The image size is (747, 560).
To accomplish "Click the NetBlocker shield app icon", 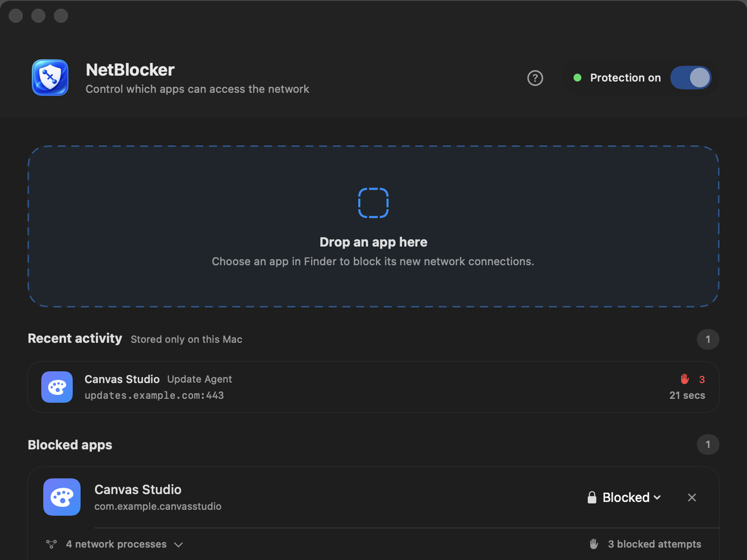I will [50, 77].
